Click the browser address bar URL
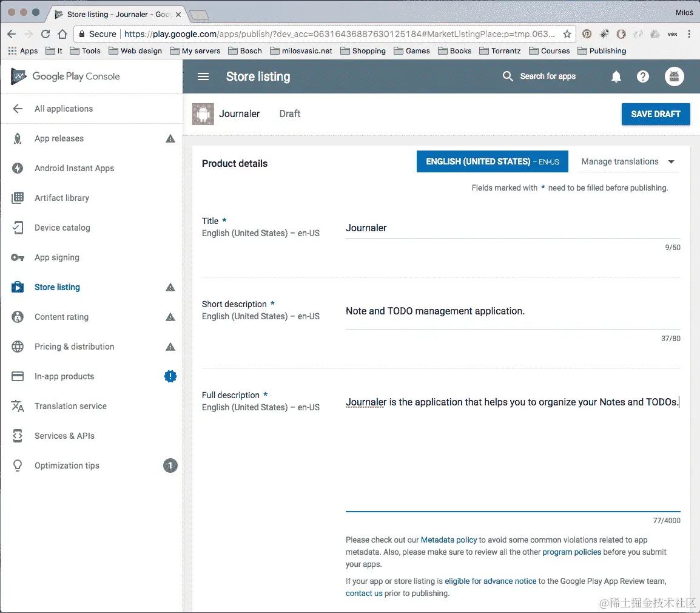The height and width of the screenshot is (613, 700). coord(339,34)
